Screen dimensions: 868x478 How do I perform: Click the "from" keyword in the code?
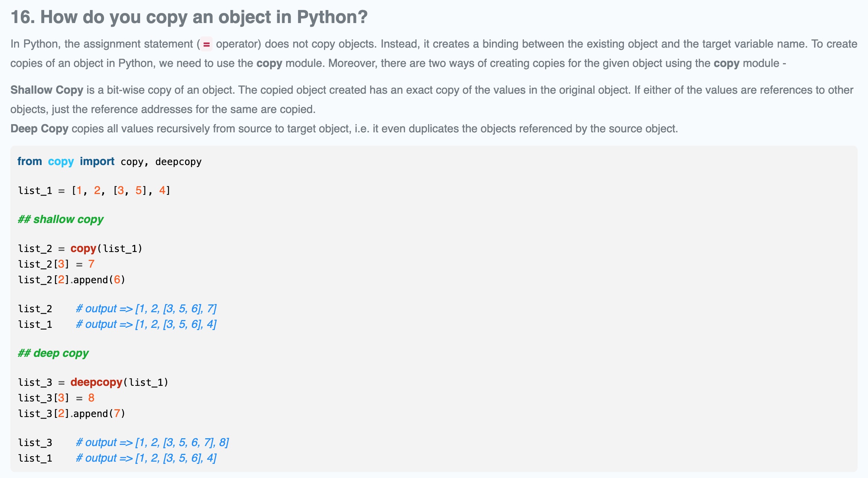point(30,161)
